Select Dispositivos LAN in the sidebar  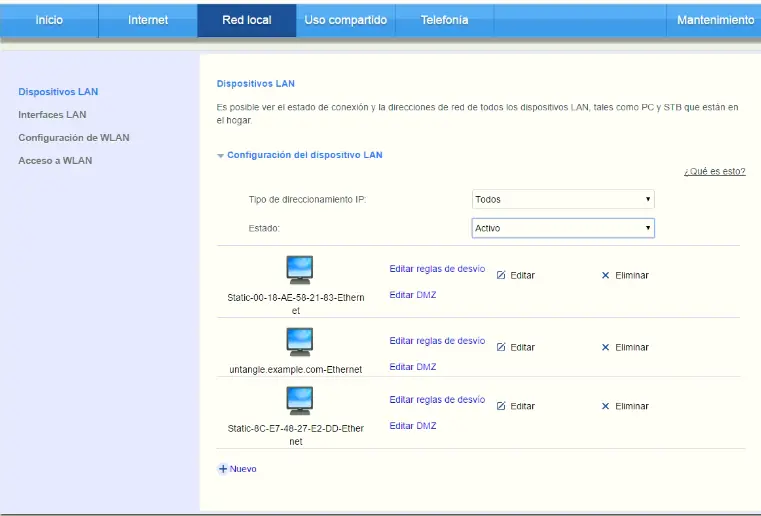click(x=58, y=92)
